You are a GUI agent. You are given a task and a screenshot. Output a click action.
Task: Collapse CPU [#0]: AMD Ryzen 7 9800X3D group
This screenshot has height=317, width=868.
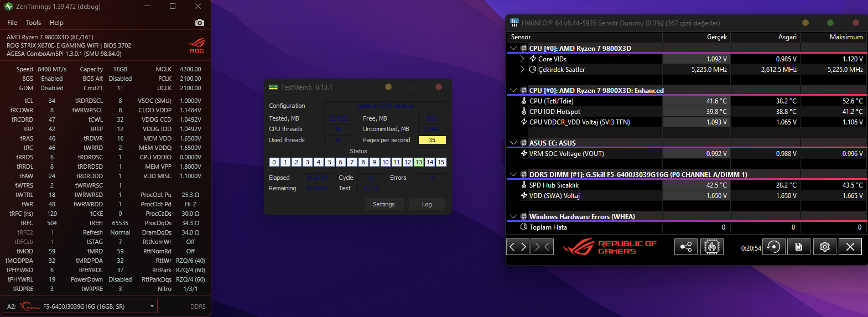513,48
